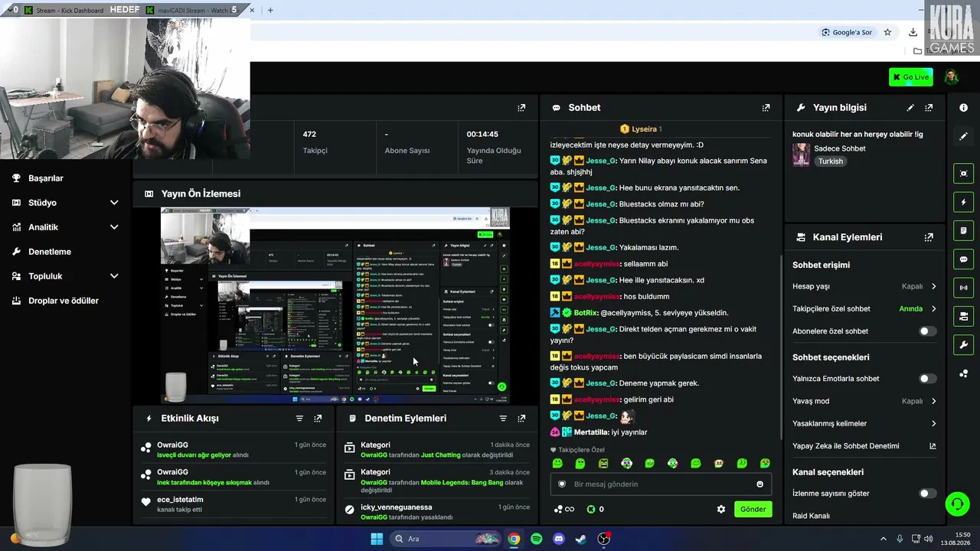Toggle the lightning activity feed icon in right sidebar
Image resolution: width=980 pixels, height=551 pixels.
tap(963, 203)
